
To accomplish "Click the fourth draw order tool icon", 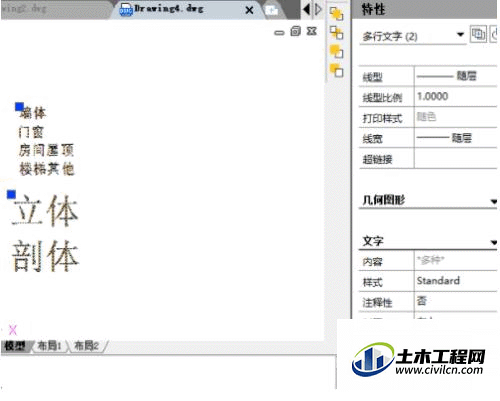I will pos(336,71).
